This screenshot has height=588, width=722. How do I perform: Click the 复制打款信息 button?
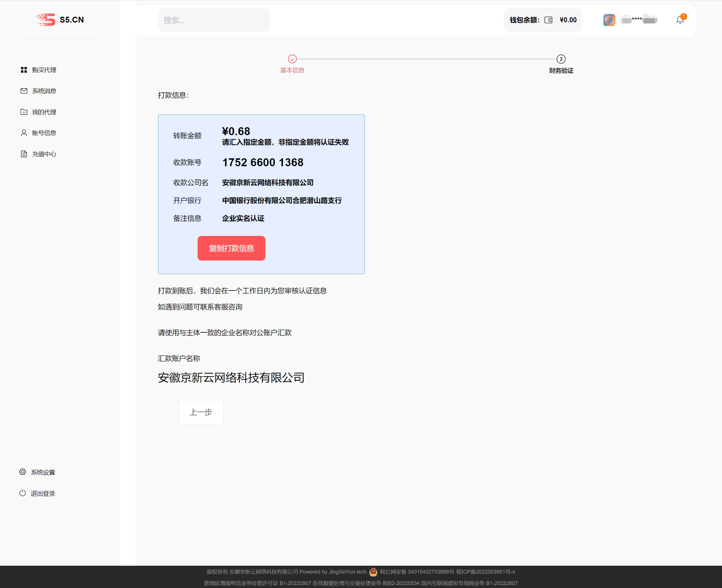(x=231, y=248)
